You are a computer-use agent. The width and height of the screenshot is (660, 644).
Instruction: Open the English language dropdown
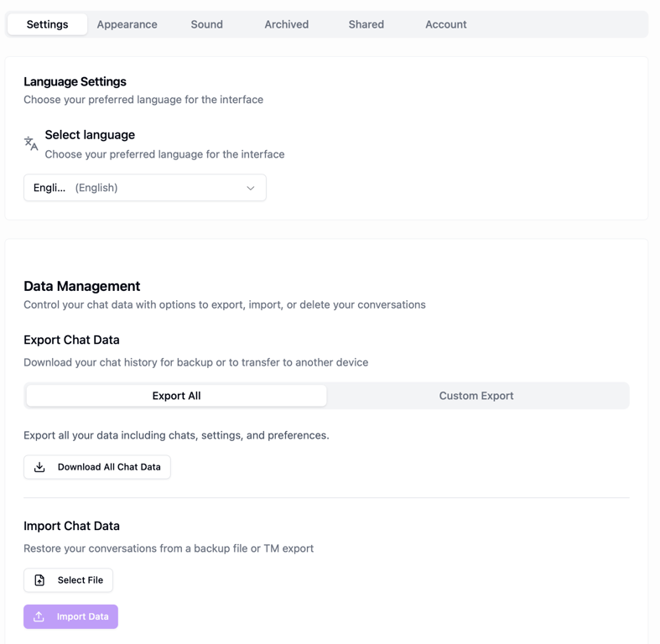point(144,188)
